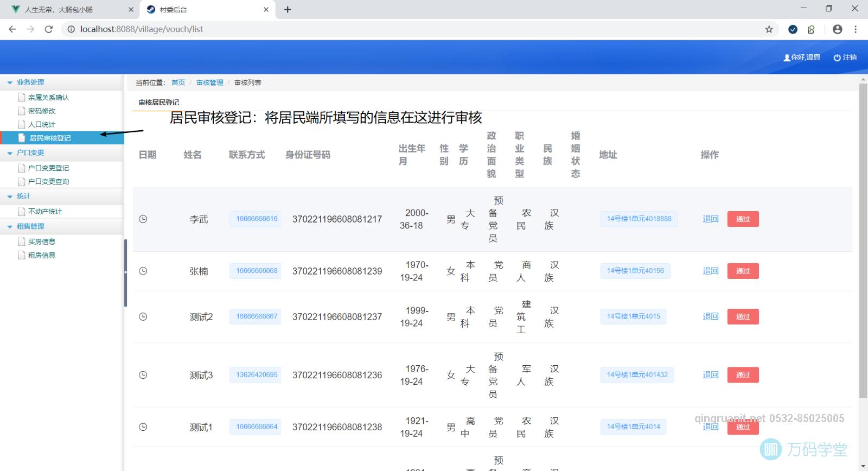Collapse the 租售管理 menu group

point(10,227)
